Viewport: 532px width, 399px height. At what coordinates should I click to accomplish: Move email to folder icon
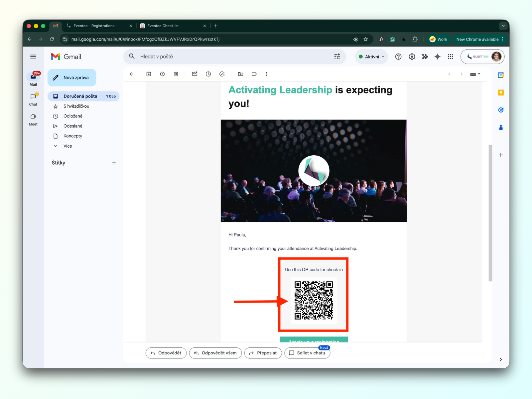click(x=240, y=74)
